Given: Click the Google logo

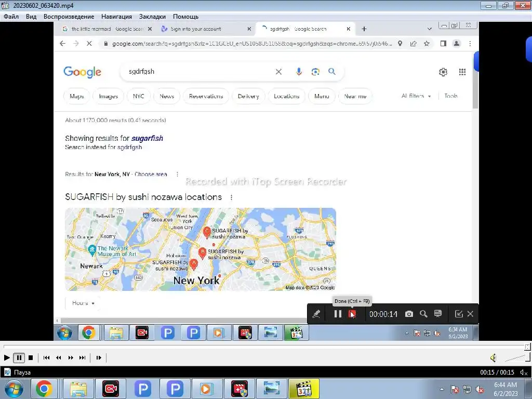Looking at the screenshot, I should click(83, 72).
